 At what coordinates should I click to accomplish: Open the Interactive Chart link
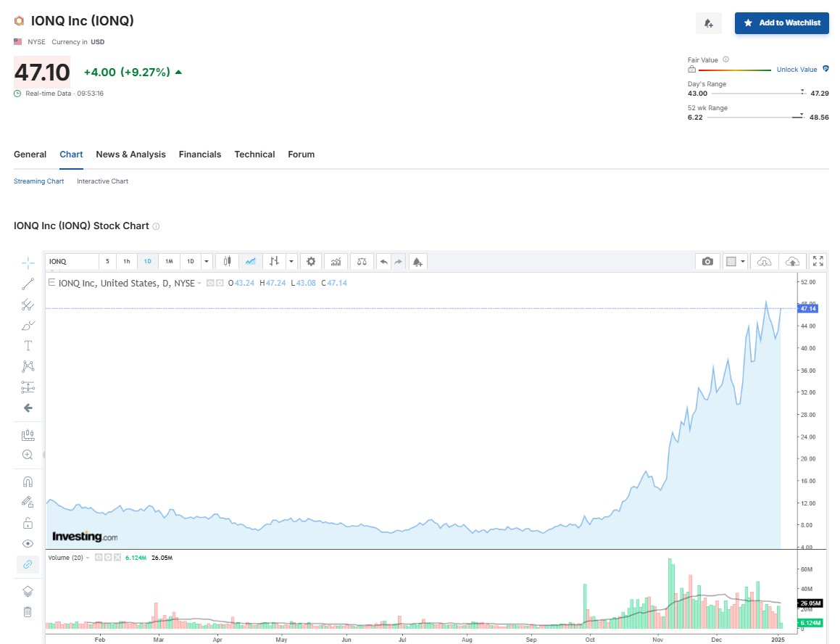tap(102, 181)
